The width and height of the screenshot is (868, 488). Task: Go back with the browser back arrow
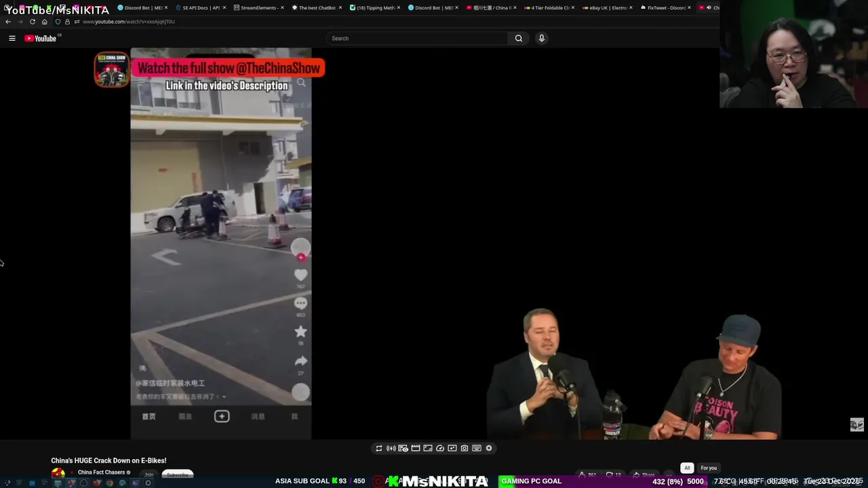[8, 22]
